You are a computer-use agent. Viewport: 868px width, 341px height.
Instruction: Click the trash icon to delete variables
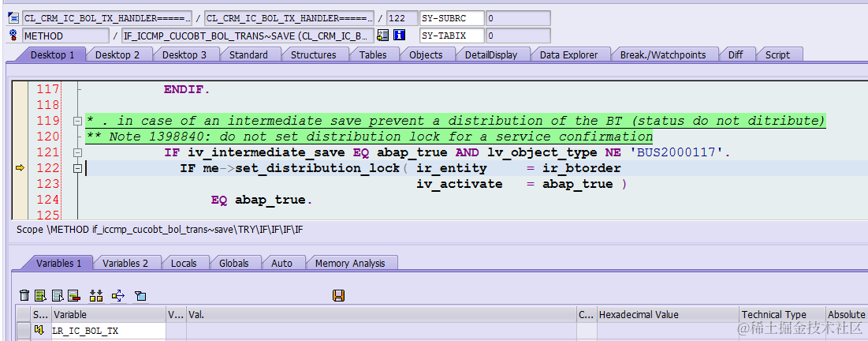(24, 296)
